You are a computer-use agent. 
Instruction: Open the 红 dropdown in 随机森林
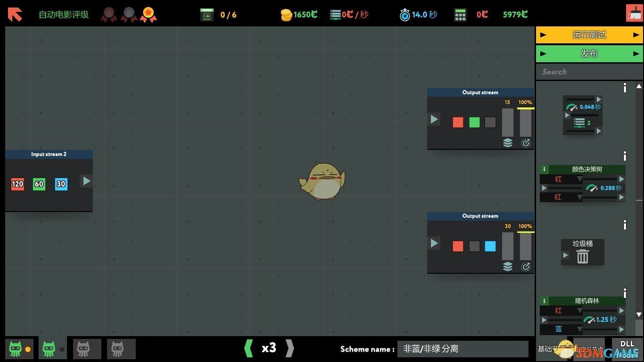click(561, 311)
